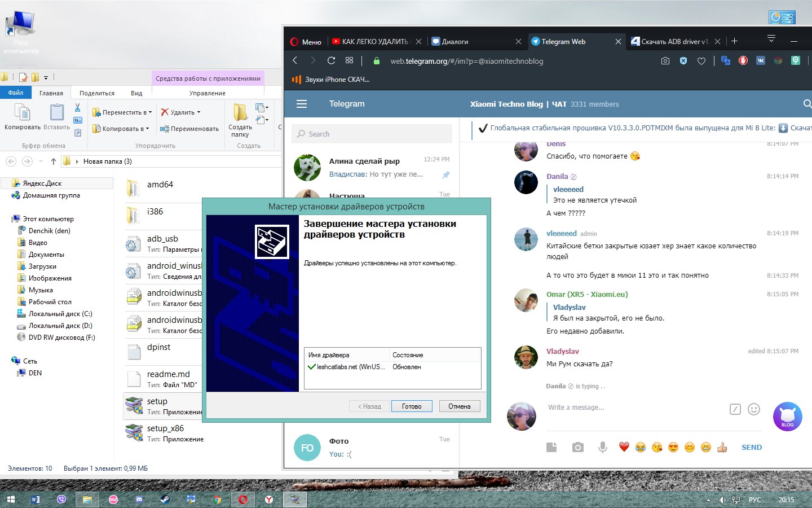Click the bot commands slash icon

coord(735,409)
